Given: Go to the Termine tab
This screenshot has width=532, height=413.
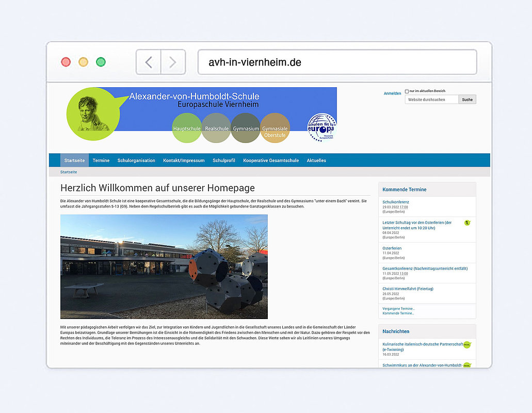Looking at the screenshot, I should [101, 161].
